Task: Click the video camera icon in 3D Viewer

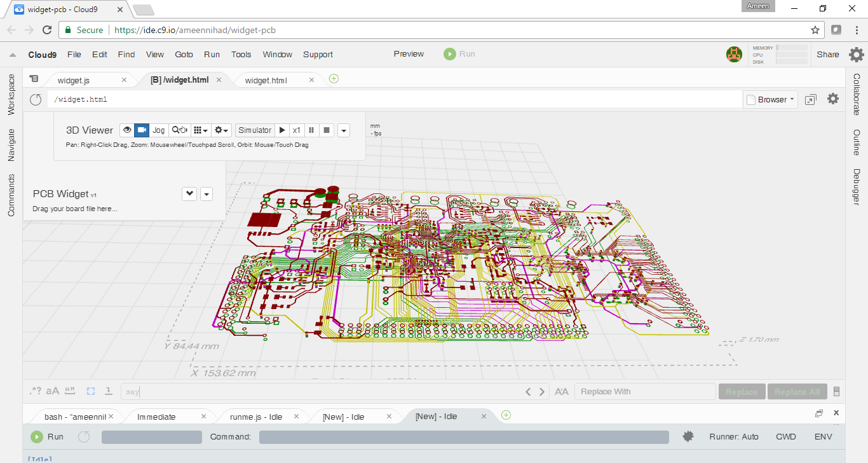Action: coord(142,130)
